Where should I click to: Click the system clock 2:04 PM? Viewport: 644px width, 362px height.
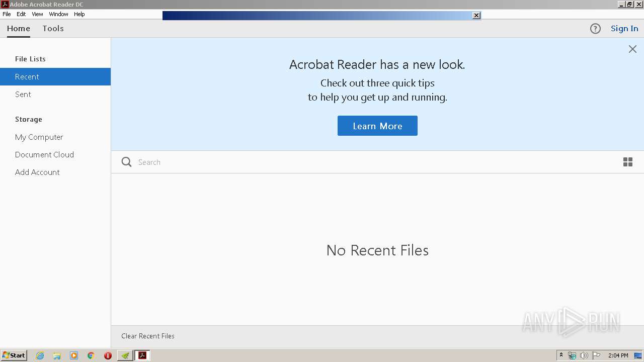(618, 355)
